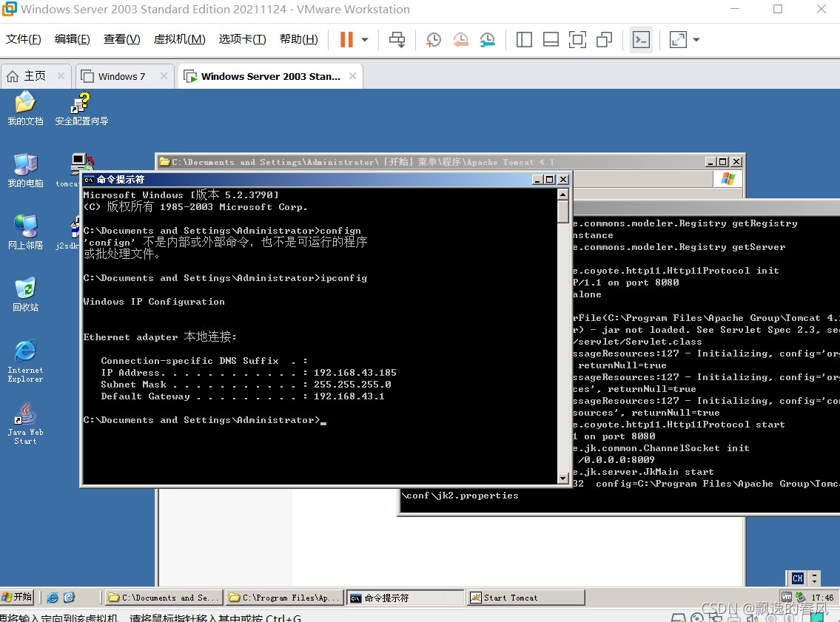Viewport: 840px width, 622px height.
Task: Click the 命令提示符 taskbar button
Action: [405, 598]
